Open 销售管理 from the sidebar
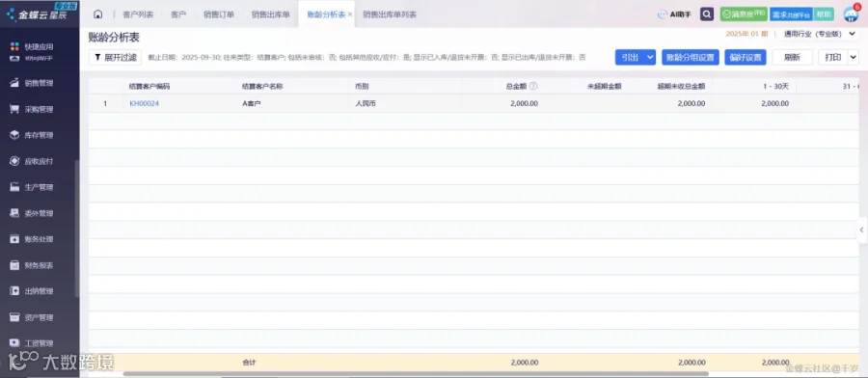Viewport: 868px width, 378px height. pyautogui.click(x=39, y=83)
